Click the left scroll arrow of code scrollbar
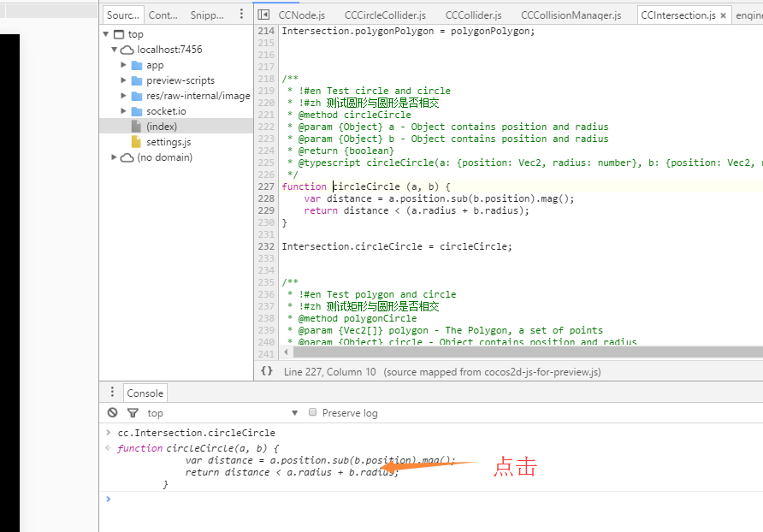Screen dimensions: 763x532 286,352
